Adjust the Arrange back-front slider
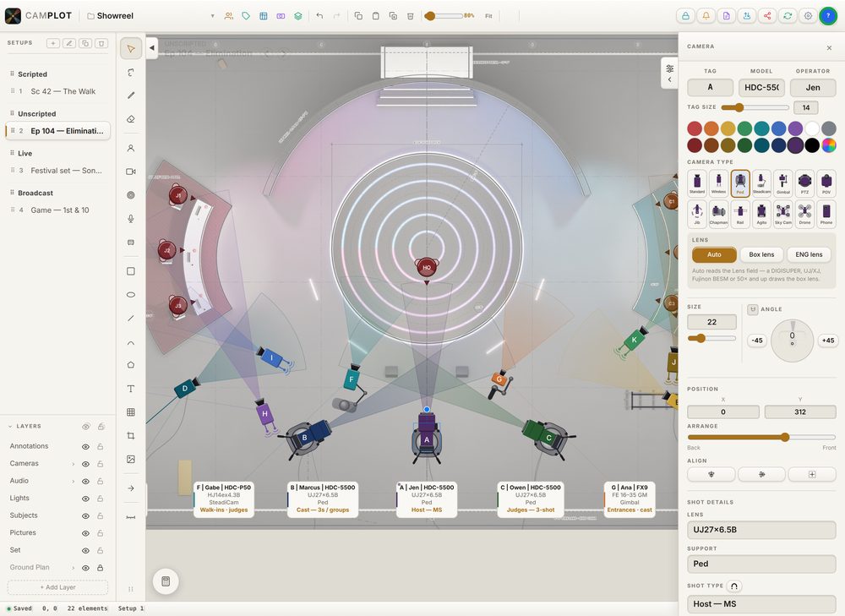This screenshot has width=845, height=616. 761,437
